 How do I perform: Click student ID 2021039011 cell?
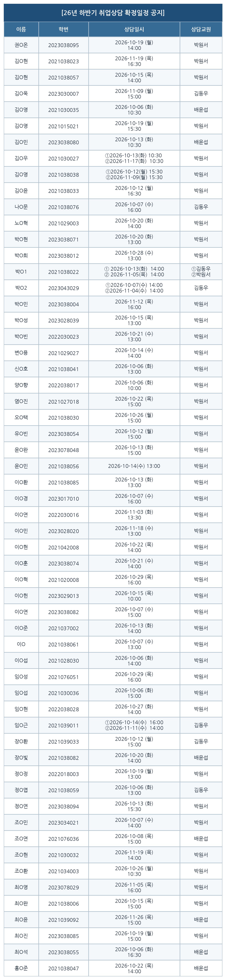tap(63, 725)
